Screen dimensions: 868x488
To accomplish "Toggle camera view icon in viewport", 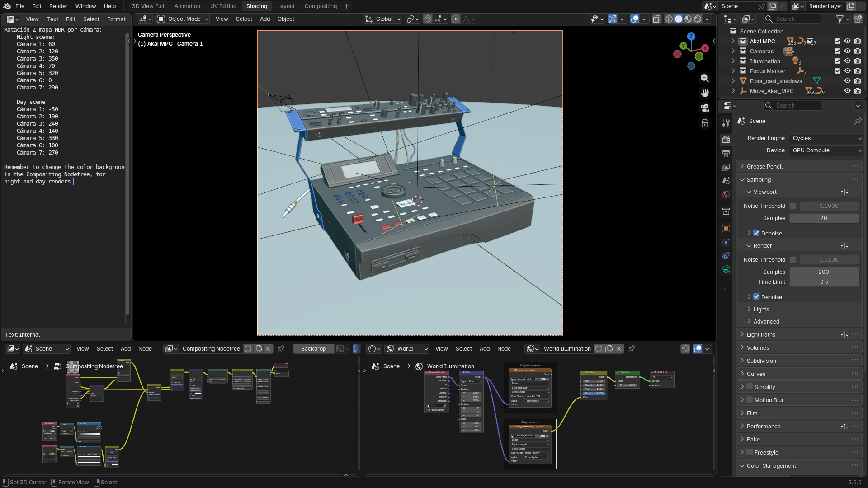I will [704, 108].
